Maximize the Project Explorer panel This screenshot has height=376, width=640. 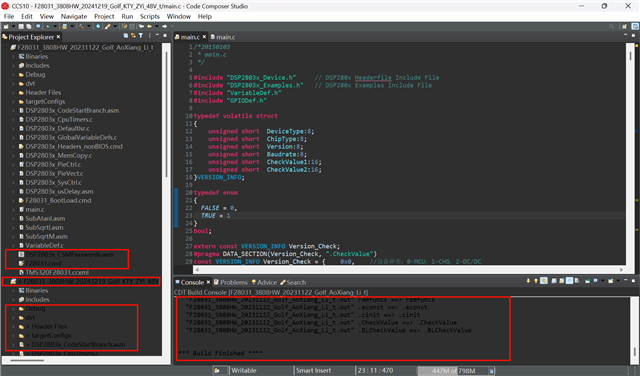165,36
